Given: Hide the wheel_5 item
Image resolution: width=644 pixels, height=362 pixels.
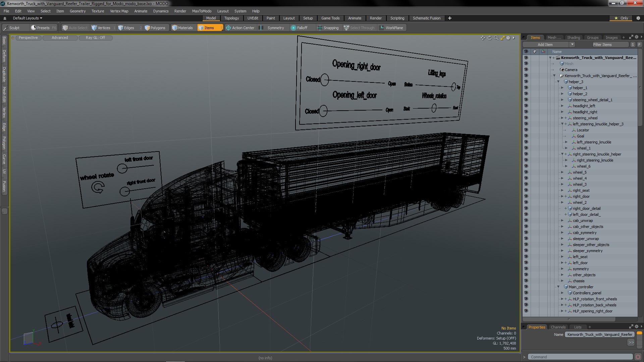Looking at the screenshot, I should (x=526, y=172).
